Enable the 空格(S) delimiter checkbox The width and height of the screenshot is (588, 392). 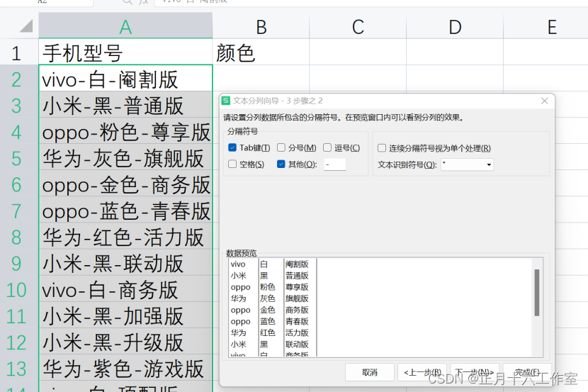[232, 164]
